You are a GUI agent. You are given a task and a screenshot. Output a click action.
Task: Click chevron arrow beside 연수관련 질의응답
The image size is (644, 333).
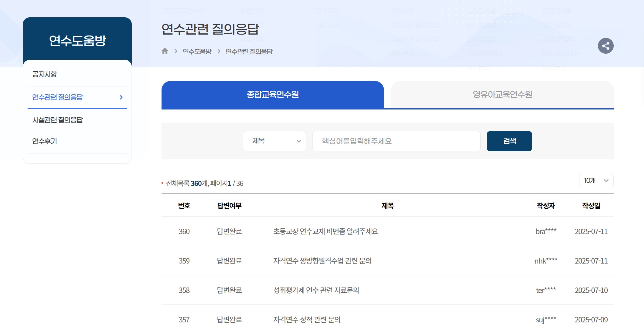tap(121, 97)
